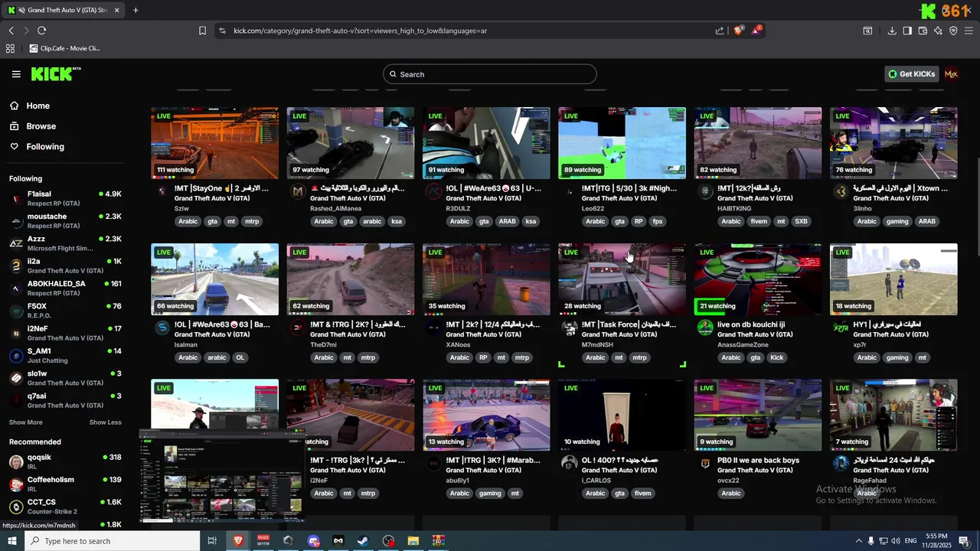
Task: Select S_AM1 Just Chatting in Following list
Action: (65, 356)
